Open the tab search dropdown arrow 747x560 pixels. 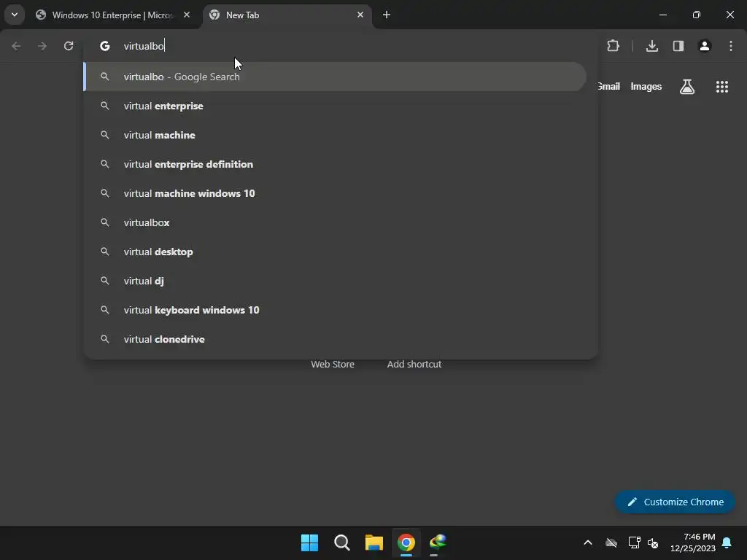(x=15, y=15)
